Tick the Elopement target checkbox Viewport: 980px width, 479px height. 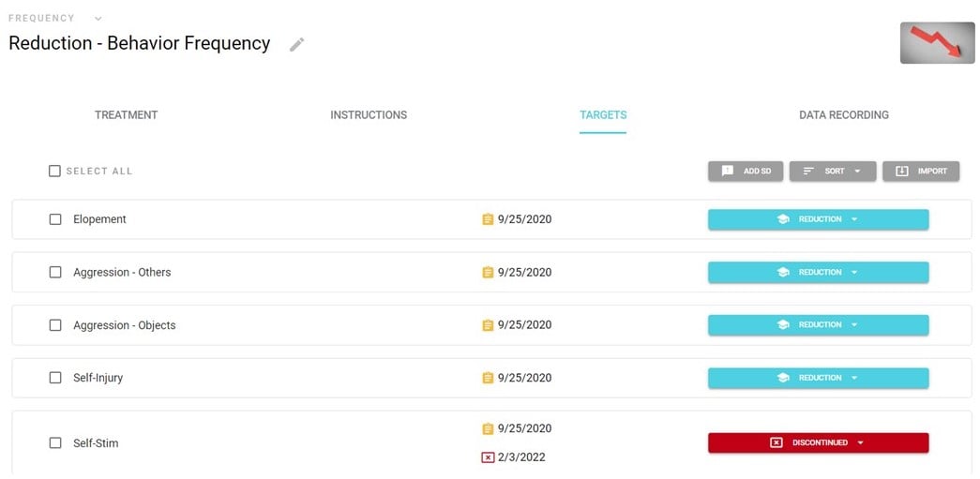(55, 219)
